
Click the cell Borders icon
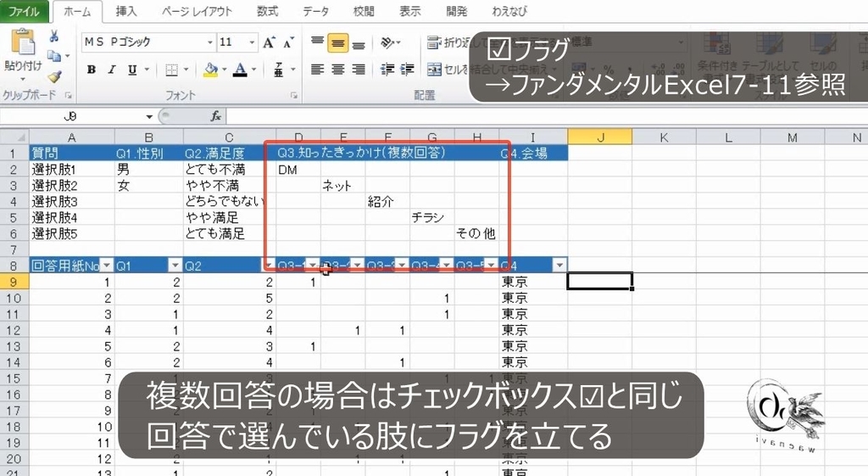pyautogui.click(x=171, y=70)
